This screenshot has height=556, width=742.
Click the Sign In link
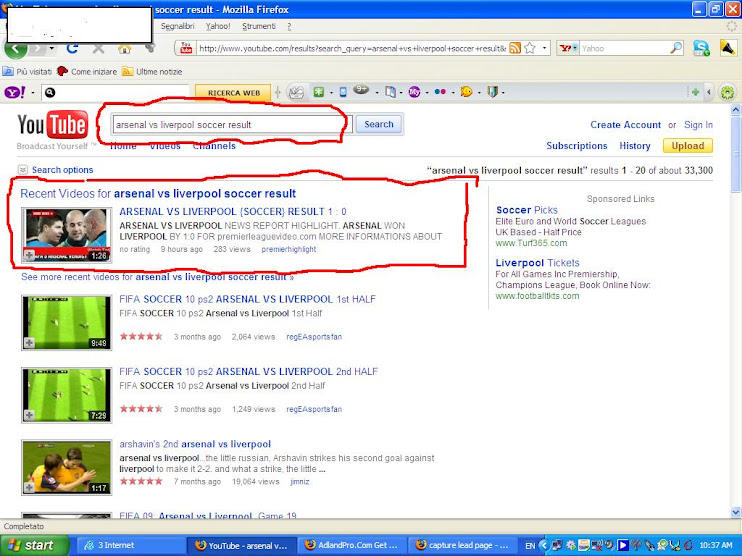[698, 125]
